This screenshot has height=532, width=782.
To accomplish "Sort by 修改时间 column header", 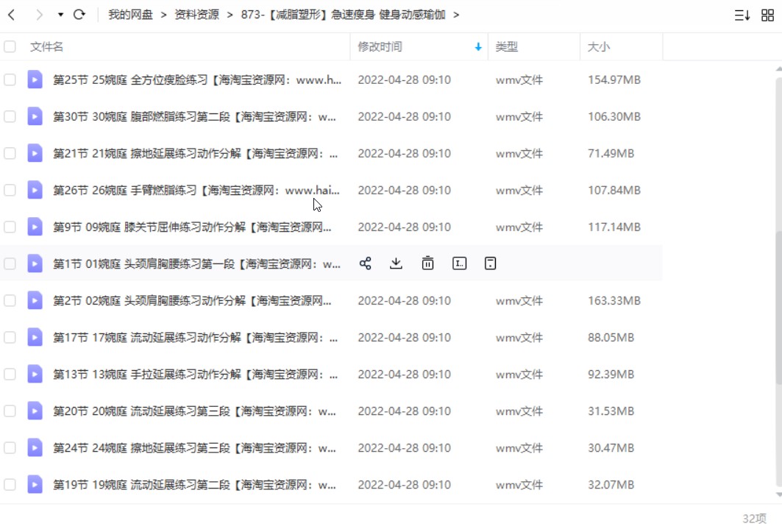I will 380,46.
